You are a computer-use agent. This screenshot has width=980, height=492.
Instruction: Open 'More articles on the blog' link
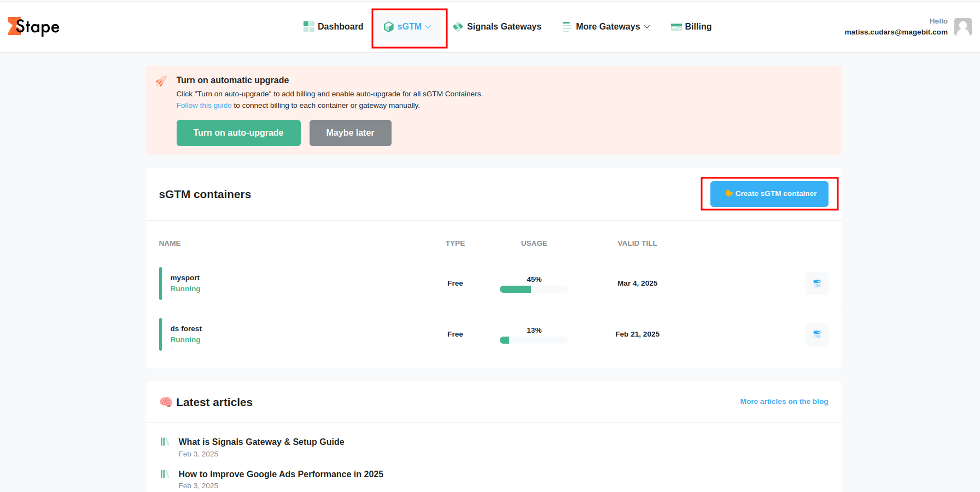tap(784, 402)
